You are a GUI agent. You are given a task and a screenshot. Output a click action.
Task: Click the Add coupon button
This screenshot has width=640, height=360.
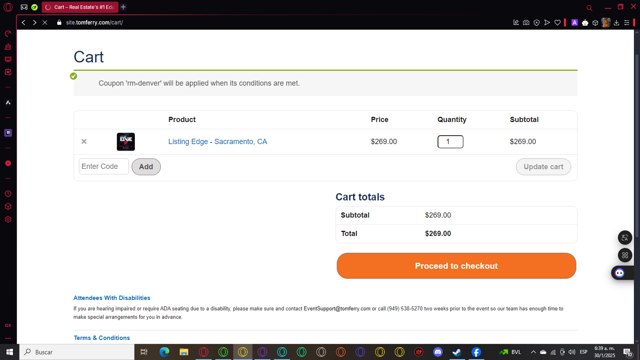(146, 167)
